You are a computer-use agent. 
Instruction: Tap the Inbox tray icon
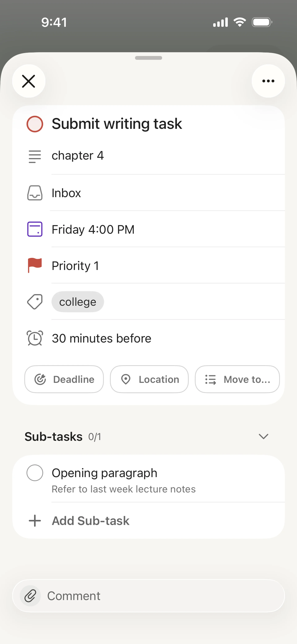[35, 193]
